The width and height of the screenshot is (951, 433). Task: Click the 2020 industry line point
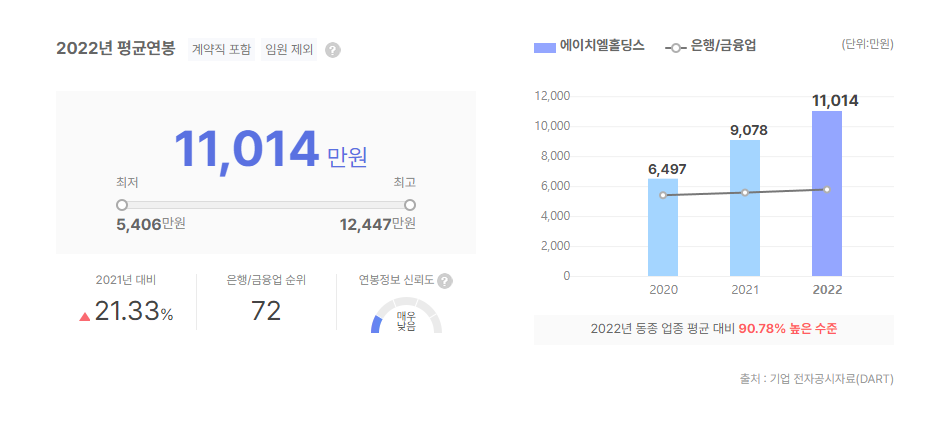pos(663,195)
